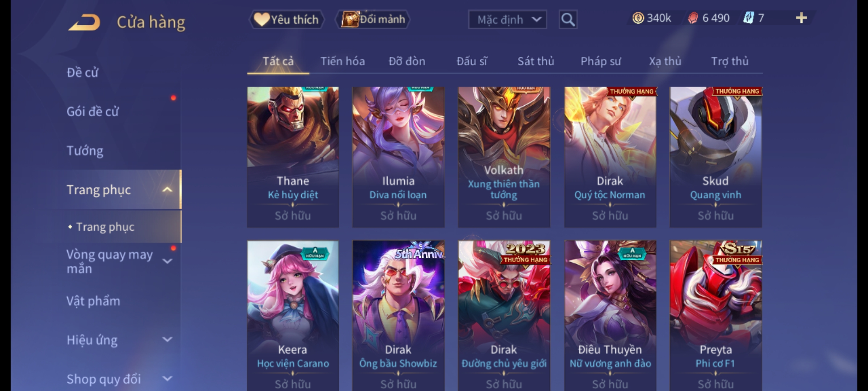Switch to the Sát thủ tab
868x391 pixels.
pyautogui.click(x=536, y=61)
